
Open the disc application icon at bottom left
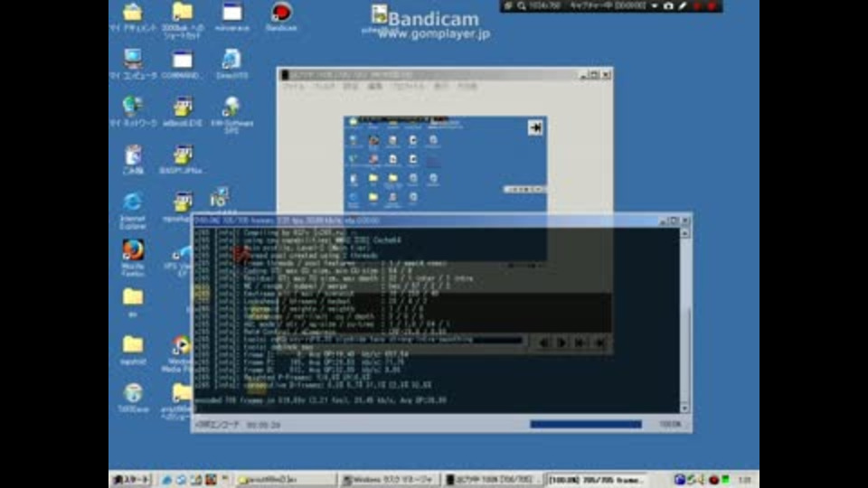[133, 393]
